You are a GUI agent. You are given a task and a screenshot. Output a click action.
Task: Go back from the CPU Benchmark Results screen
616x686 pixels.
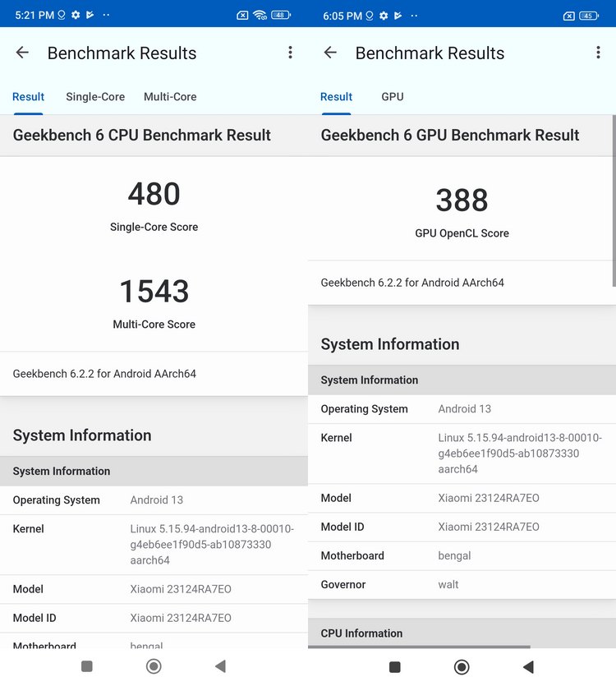[22, 53]
